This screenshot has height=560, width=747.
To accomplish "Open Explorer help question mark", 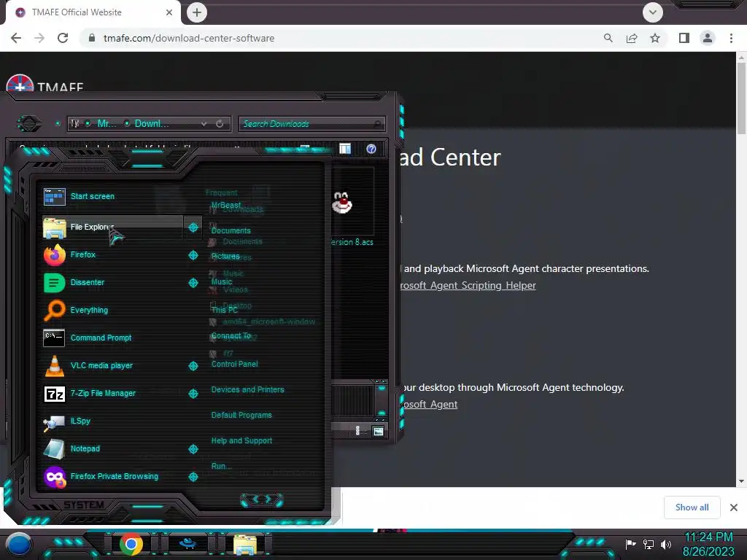I will [371, 149].
